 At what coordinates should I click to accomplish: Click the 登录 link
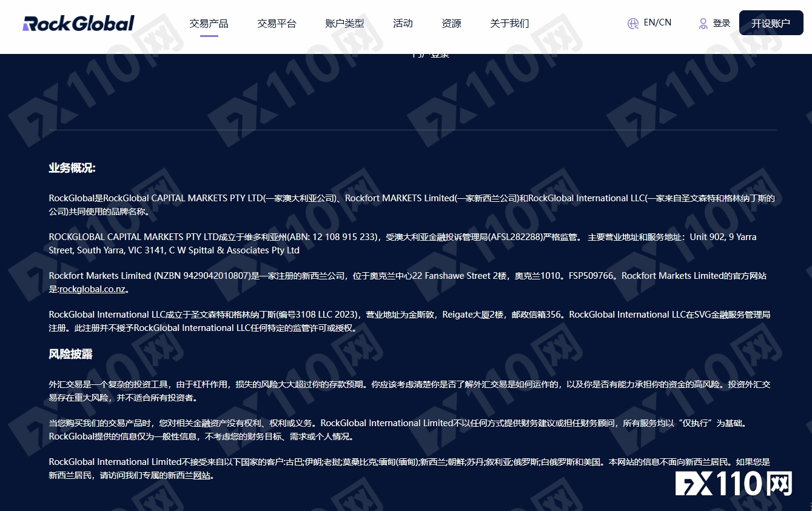click(722, 23)
